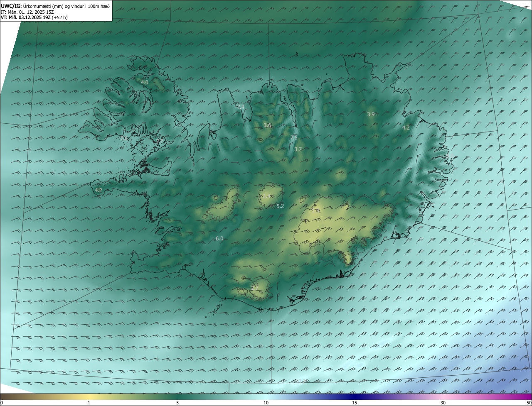Click the 7.4 precipitation value on the map
The height and width of the screenshot is (406, 532).
pos(241,107)
